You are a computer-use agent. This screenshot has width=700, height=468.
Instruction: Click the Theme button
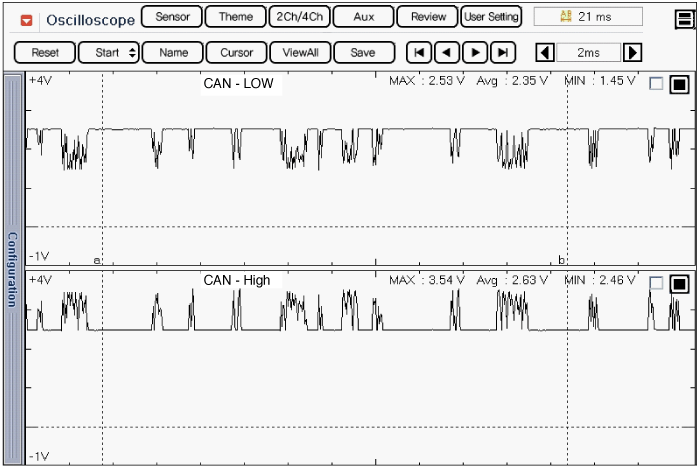point(235,17)
